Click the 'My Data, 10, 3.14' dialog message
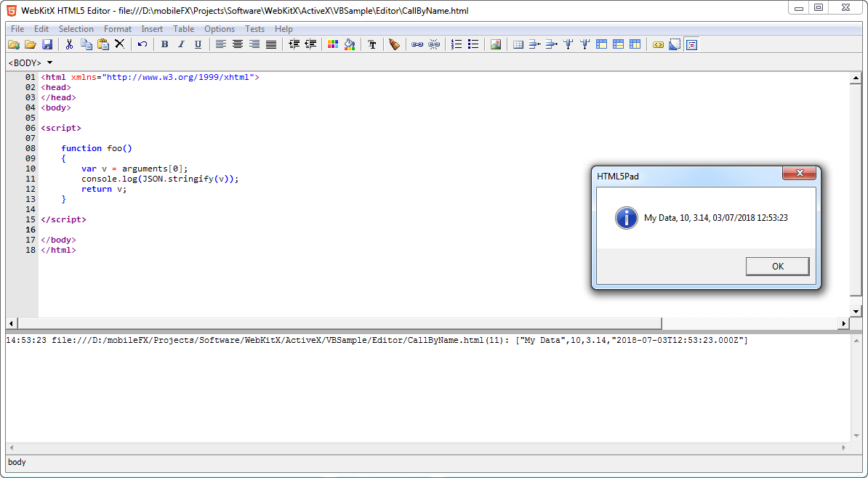 [x=716, y=218]
